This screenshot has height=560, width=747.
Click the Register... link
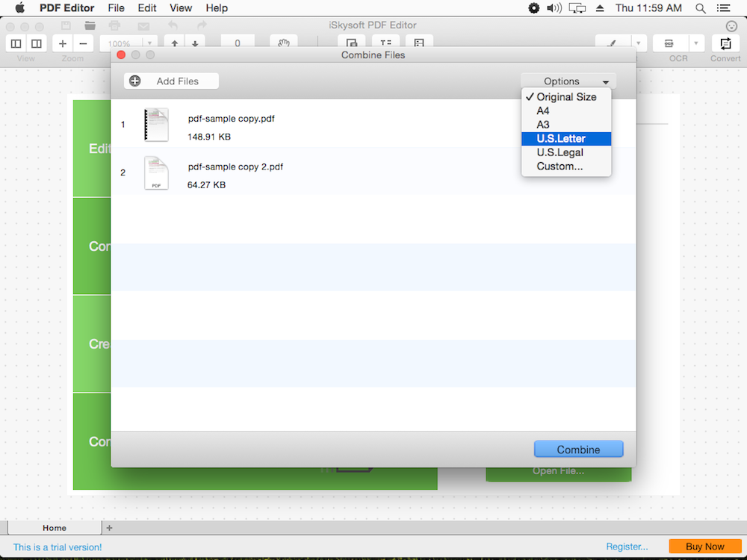627,547
